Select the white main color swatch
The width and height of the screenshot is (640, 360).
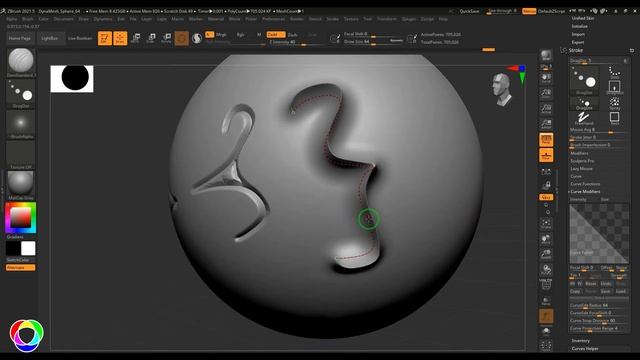coord(28,248)
